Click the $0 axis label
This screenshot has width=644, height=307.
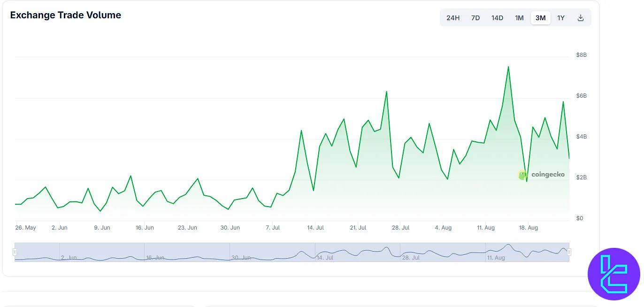580,218
